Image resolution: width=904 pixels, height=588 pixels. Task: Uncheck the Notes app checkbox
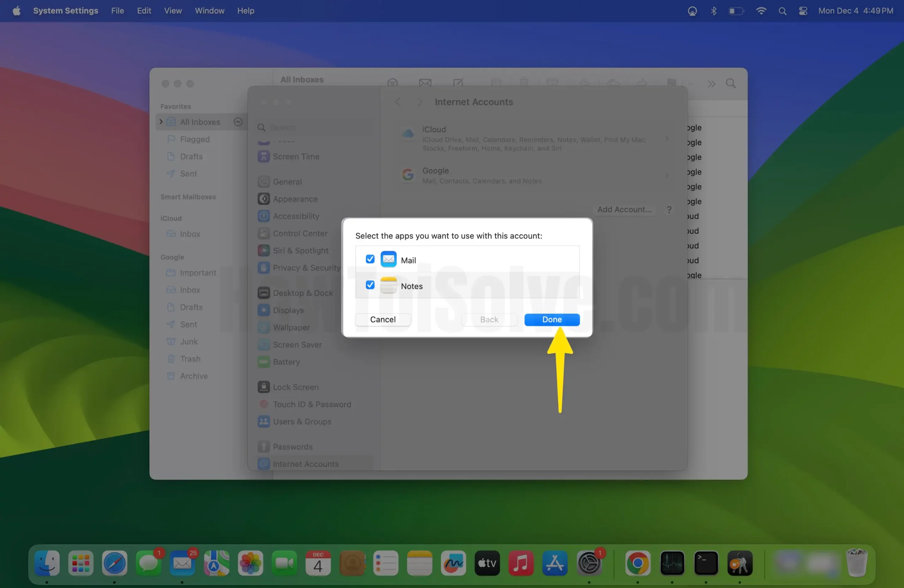(x=370, y=285)
